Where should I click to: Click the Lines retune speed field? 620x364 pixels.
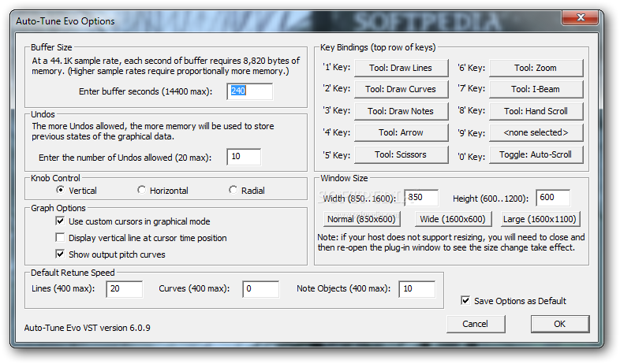[125, 289]
